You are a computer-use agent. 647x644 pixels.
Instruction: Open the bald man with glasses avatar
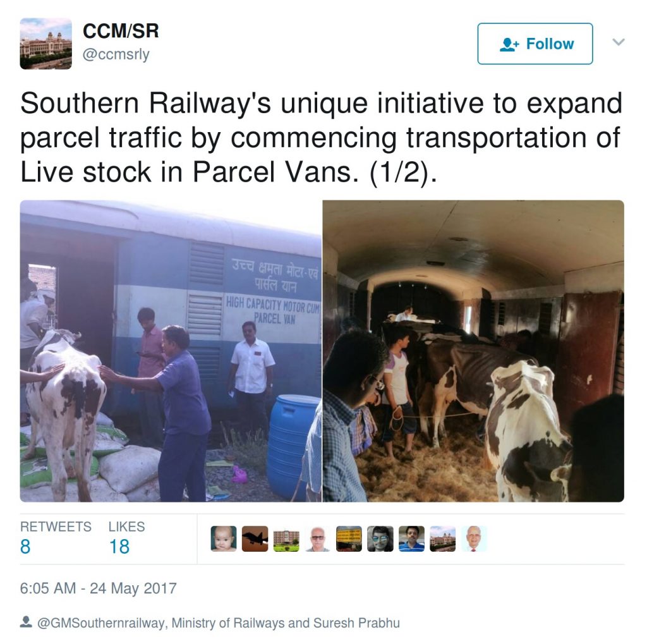(318, 538)
